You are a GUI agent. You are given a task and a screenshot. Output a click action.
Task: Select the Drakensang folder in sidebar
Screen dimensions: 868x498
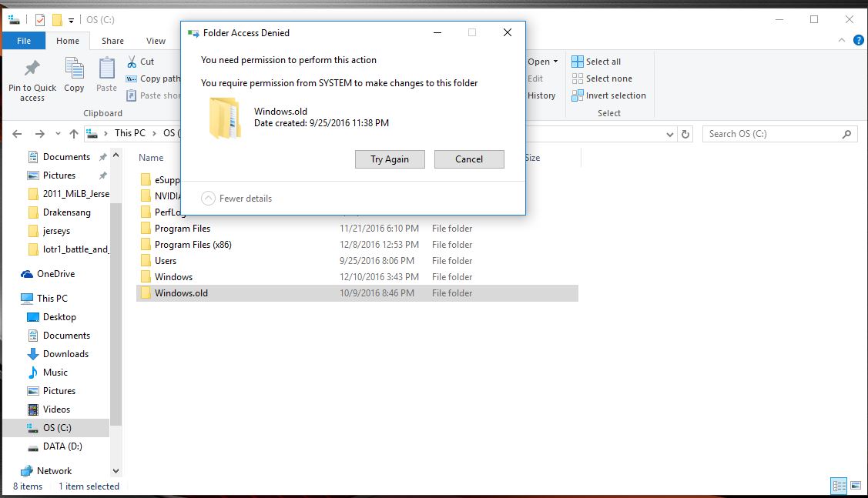(x=60, y=212)
